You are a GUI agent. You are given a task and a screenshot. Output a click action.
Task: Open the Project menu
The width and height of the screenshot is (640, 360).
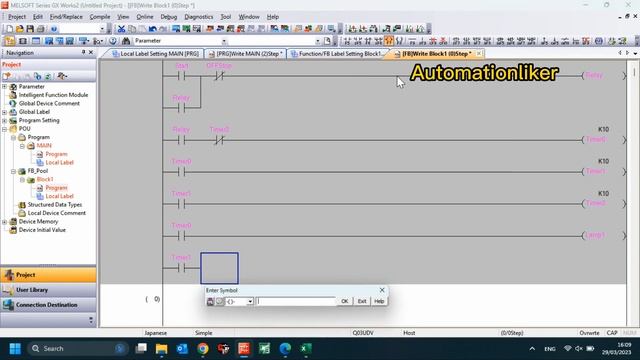[17, 17]
